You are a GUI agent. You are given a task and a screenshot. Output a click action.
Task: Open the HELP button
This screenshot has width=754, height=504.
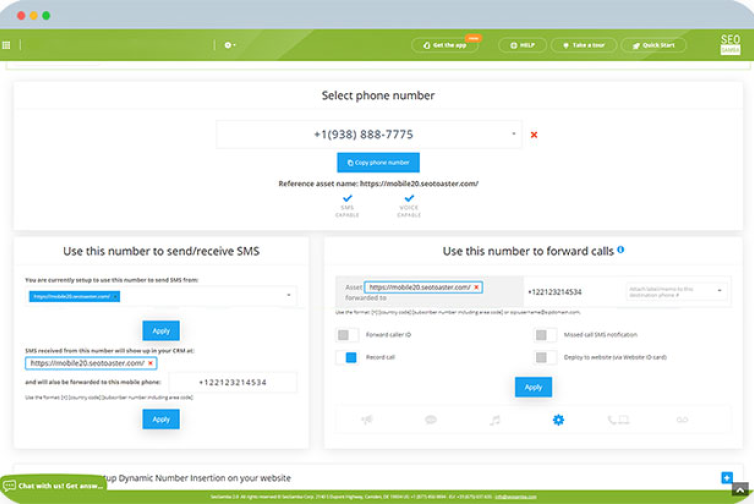pos(522,45)
